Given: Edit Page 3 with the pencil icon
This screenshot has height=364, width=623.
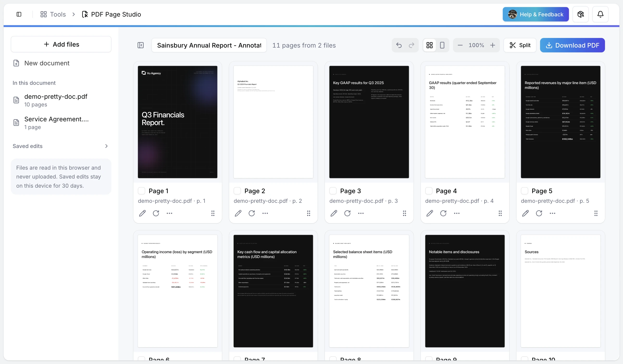Looking at the screenshot, I should pos(334,213).
